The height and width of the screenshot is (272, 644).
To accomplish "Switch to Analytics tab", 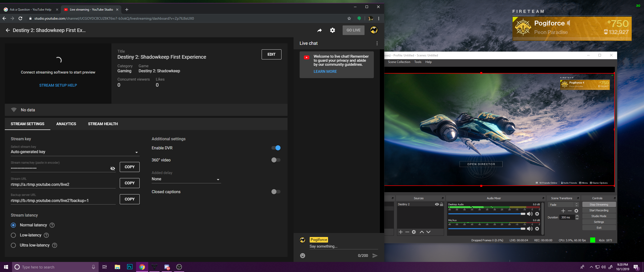I will [66, 124].
